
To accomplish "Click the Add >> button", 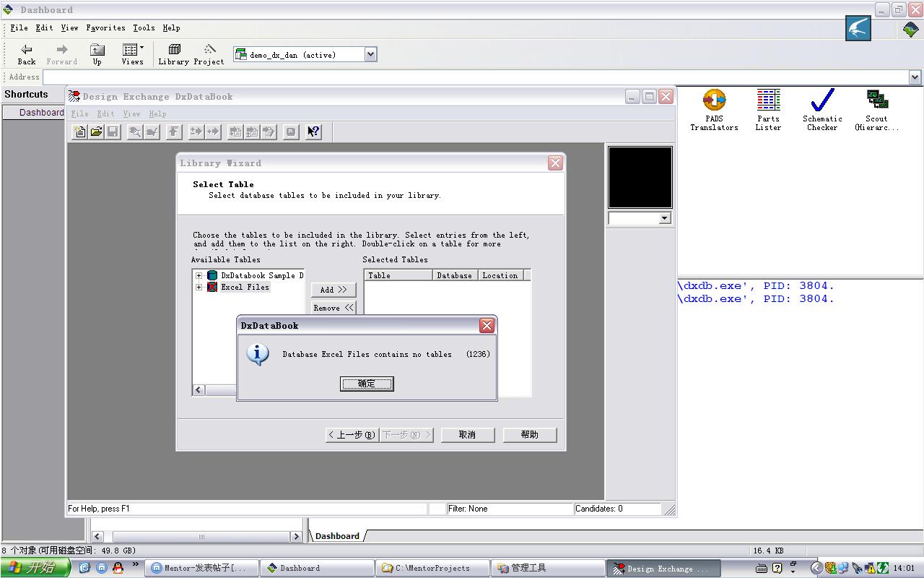I will [334, 290].
